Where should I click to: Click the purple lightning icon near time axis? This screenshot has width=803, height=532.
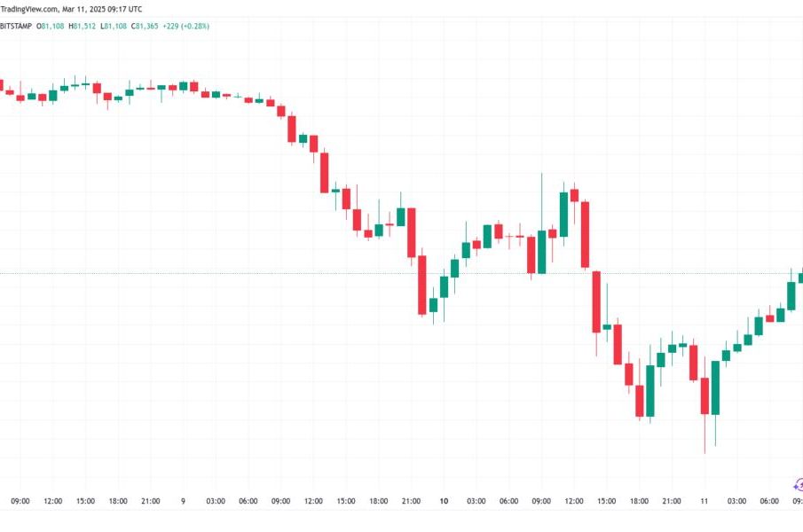[799, 485]
